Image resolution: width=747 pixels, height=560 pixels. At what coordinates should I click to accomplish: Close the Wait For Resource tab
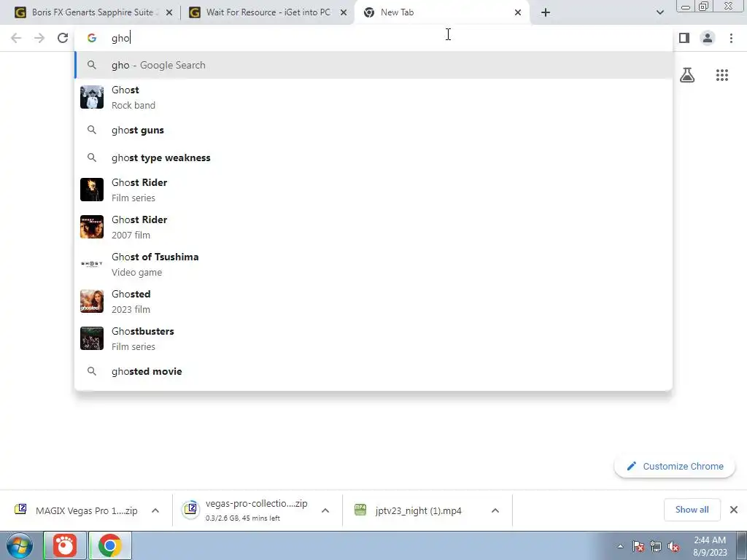click(343, 12)
